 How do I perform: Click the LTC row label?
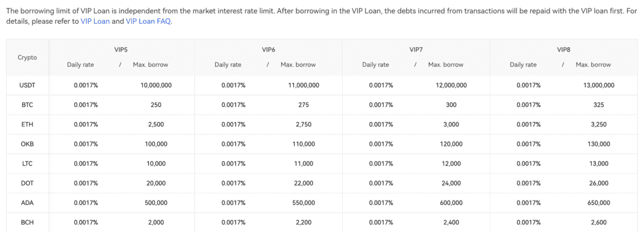point(27,163)
